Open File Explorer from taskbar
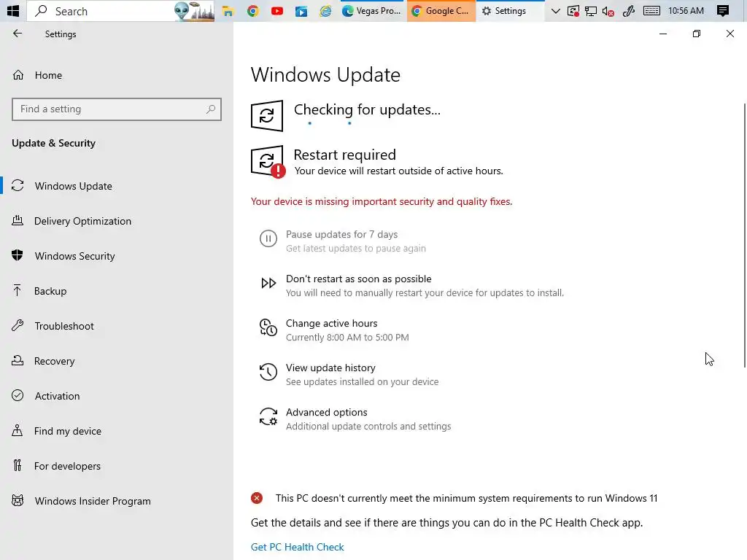 tap(228, 11)
